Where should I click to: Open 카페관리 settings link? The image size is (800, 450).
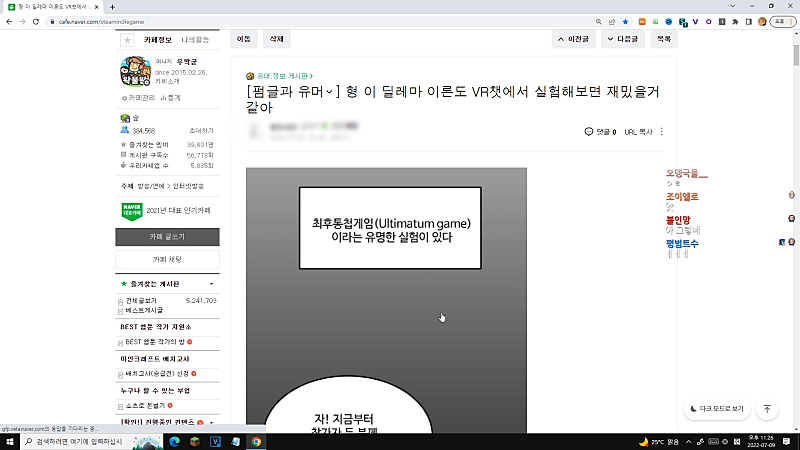pos(138,98)
